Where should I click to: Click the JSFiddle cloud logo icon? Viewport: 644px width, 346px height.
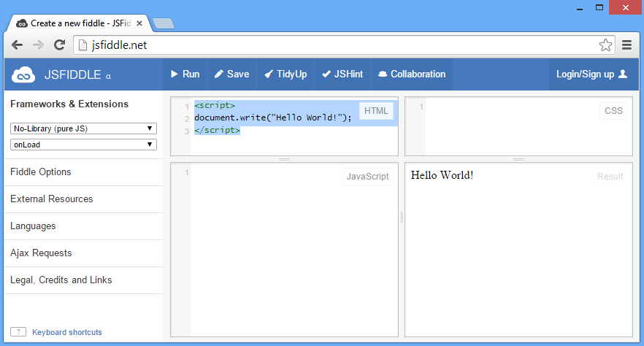coord(23,74)
